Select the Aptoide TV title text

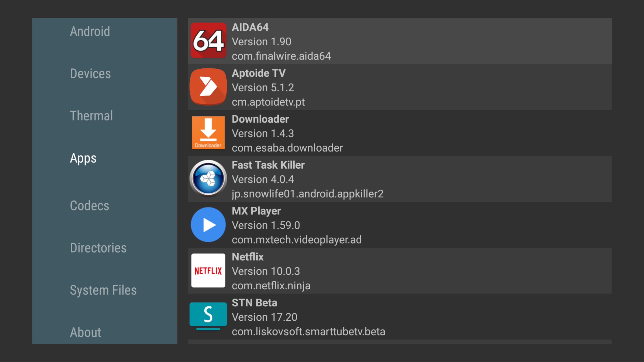[259, 73]
